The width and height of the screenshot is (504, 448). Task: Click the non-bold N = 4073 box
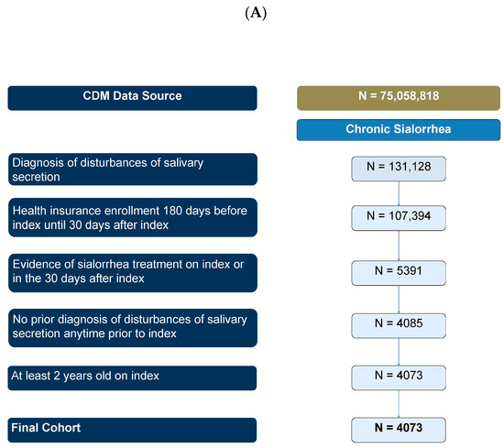399,378
